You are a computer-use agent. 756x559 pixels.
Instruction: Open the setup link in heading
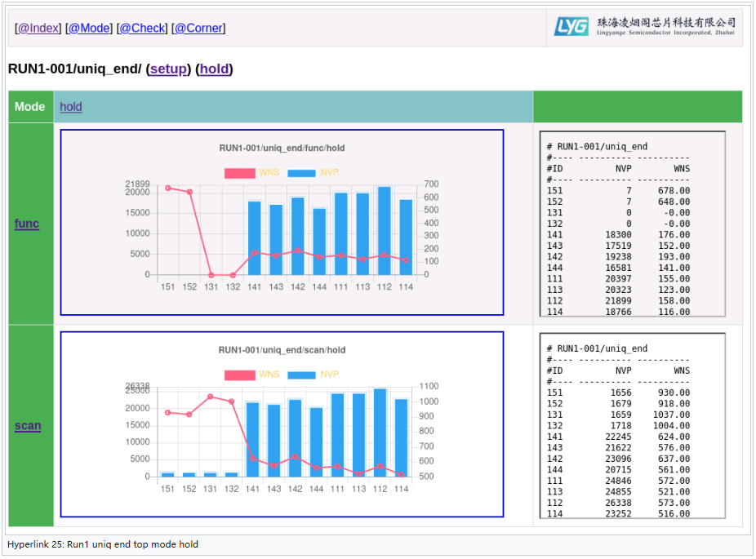[168, 69]
